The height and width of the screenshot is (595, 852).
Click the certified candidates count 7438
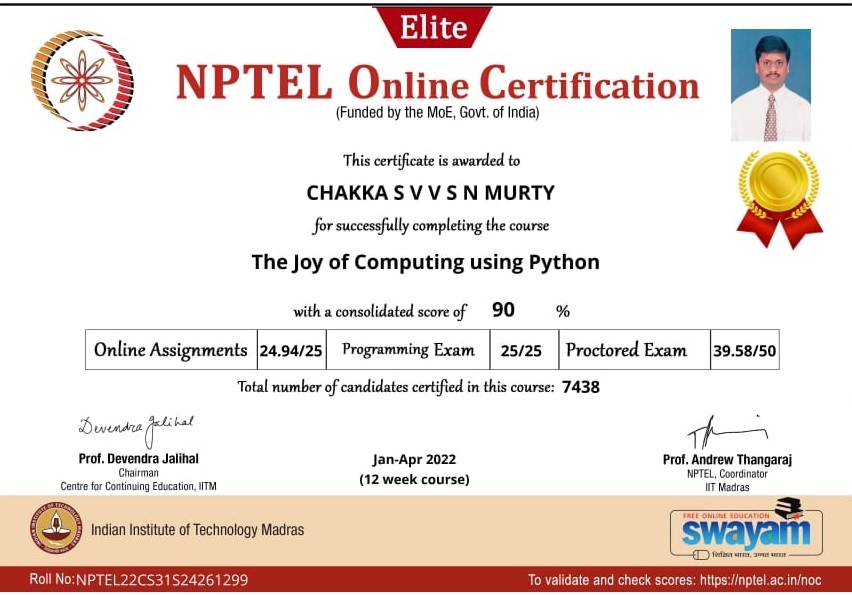pos(581,387)
